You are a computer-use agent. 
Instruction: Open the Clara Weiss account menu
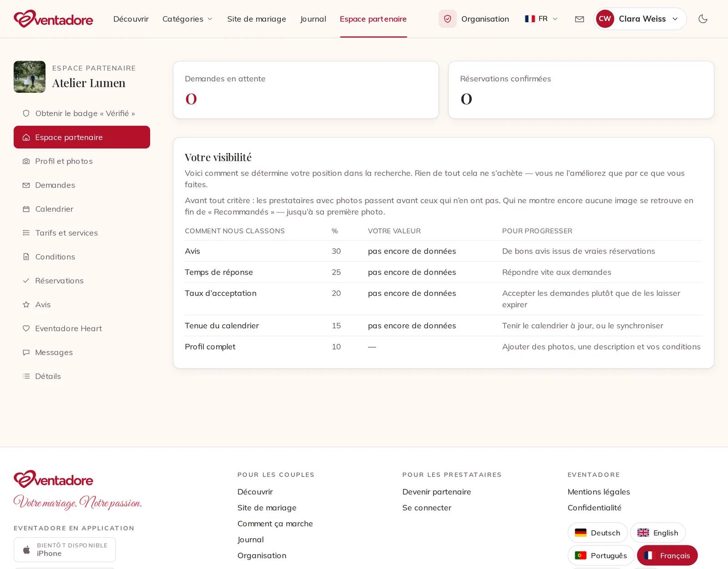640,19
